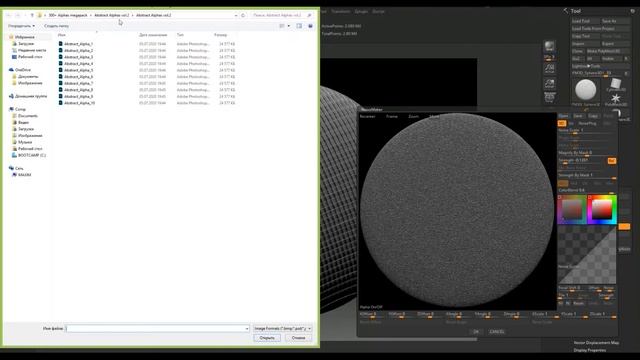Select the Sphere3D tool thumbnail
The image size is (640, 360).
[586, 90]
